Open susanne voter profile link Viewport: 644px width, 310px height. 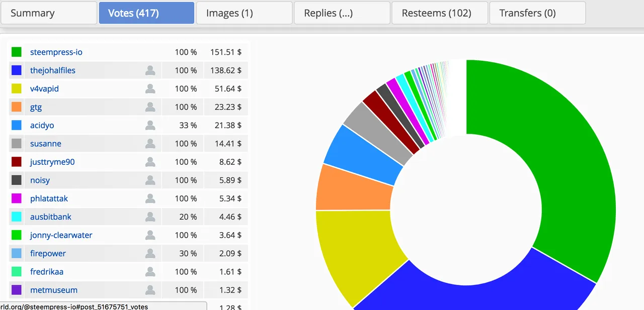[46, 144]
